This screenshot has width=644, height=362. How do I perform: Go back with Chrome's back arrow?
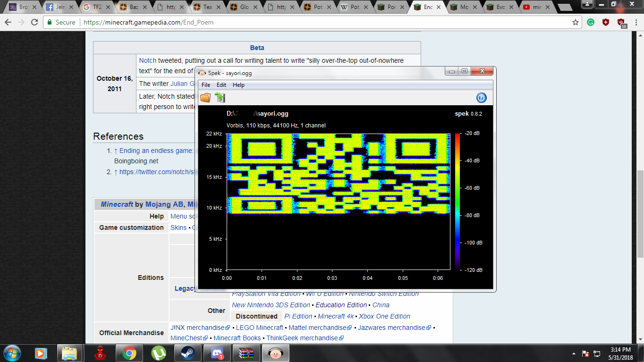click(x=8, y=22)
